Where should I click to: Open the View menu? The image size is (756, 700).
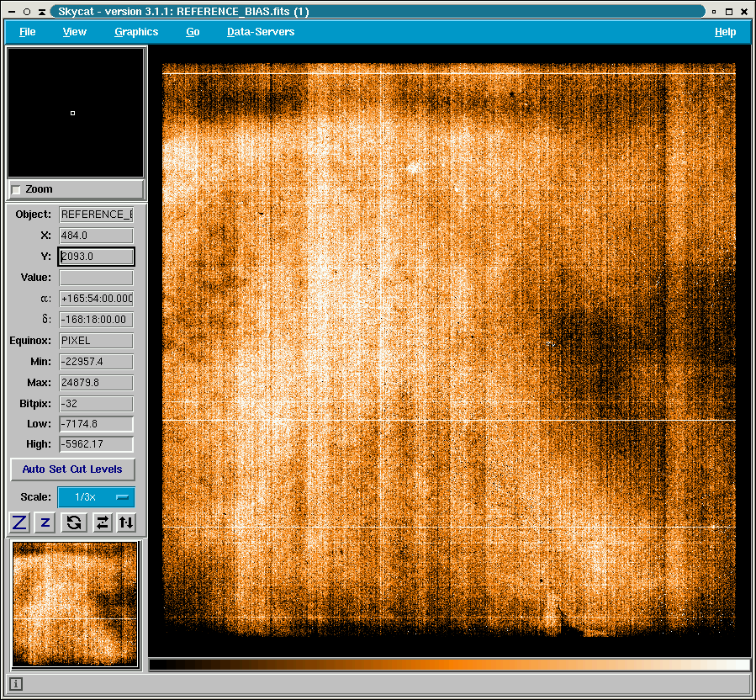[74, 32]
